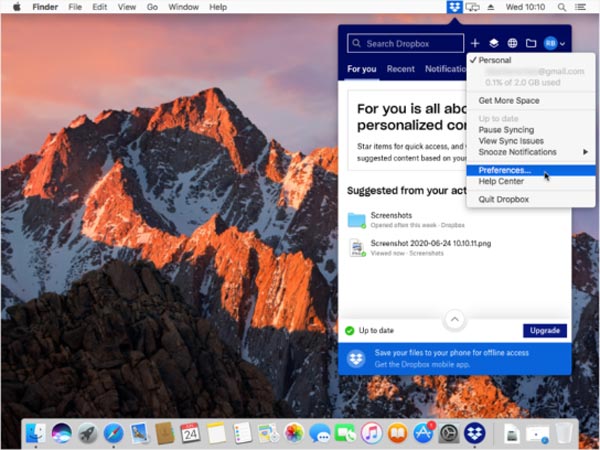This screenshot has width=600, height=450.
Task: Open the Go menu
Action: pyautogui.click(x=152, y=7)
